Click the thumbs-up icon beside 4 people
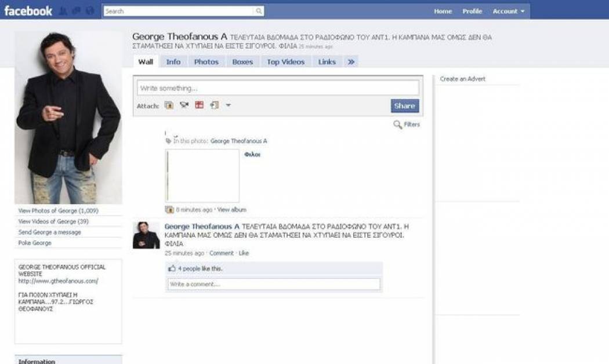Viewport: 609px width, 364px height. 172,269
